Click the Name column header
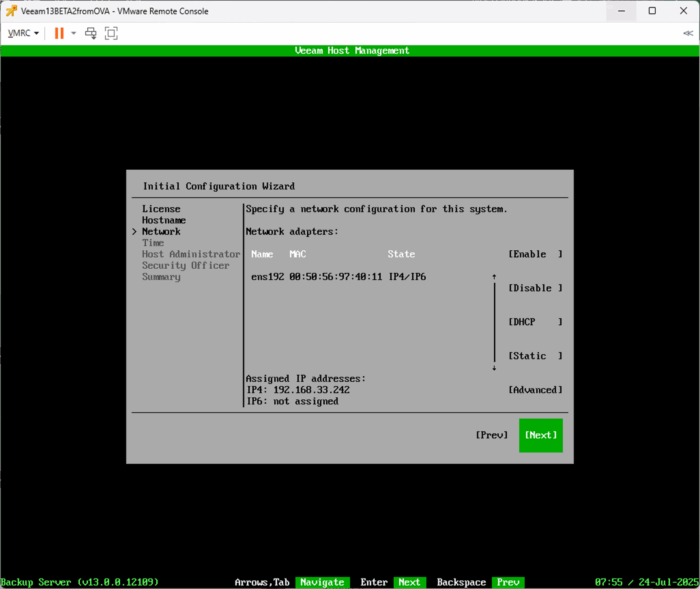Screen dimensions: 700x589 tap(262, 254)
